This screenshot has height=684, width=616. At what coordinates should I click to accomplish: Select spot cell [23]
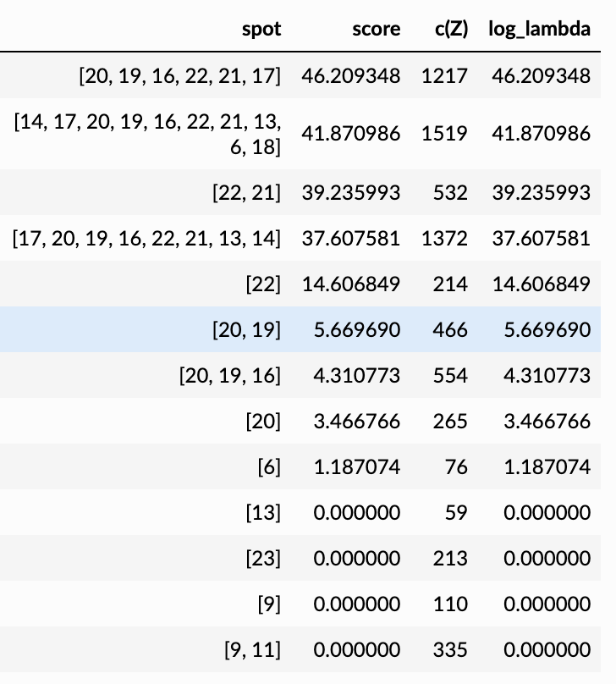263,559
